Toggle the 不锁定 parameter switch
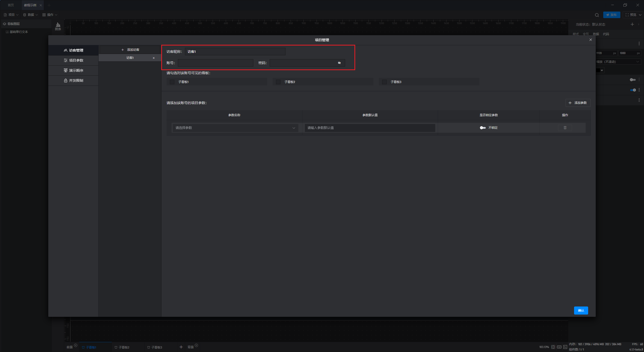This screenshot has width=644, height=352. click(482, 128)
